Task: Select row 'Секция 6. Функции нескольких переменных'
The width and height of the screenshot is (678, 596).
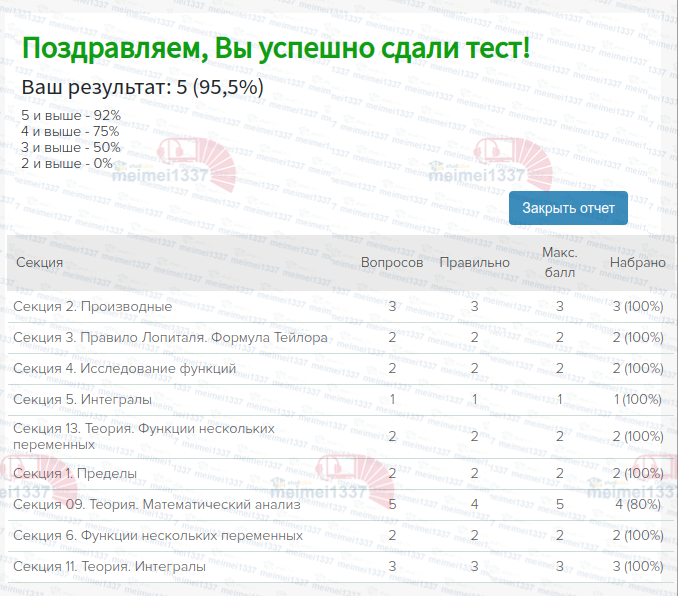Action: 341,536
